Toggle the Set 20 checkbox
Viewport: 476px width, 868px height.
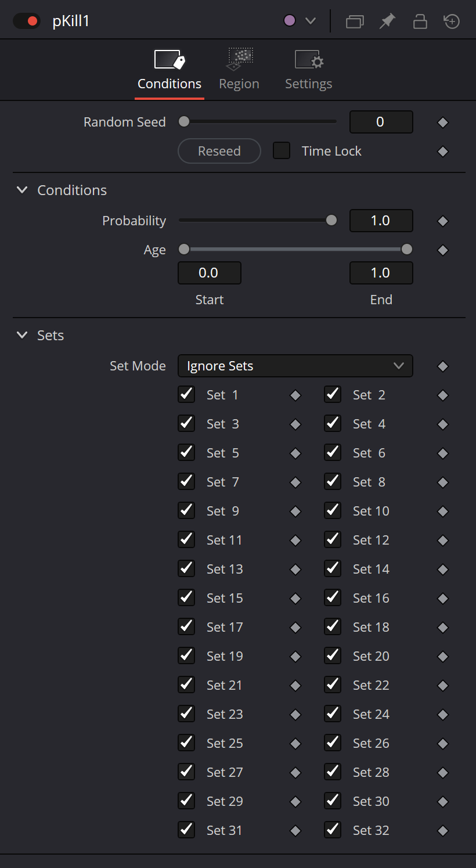tap(333, 656)
